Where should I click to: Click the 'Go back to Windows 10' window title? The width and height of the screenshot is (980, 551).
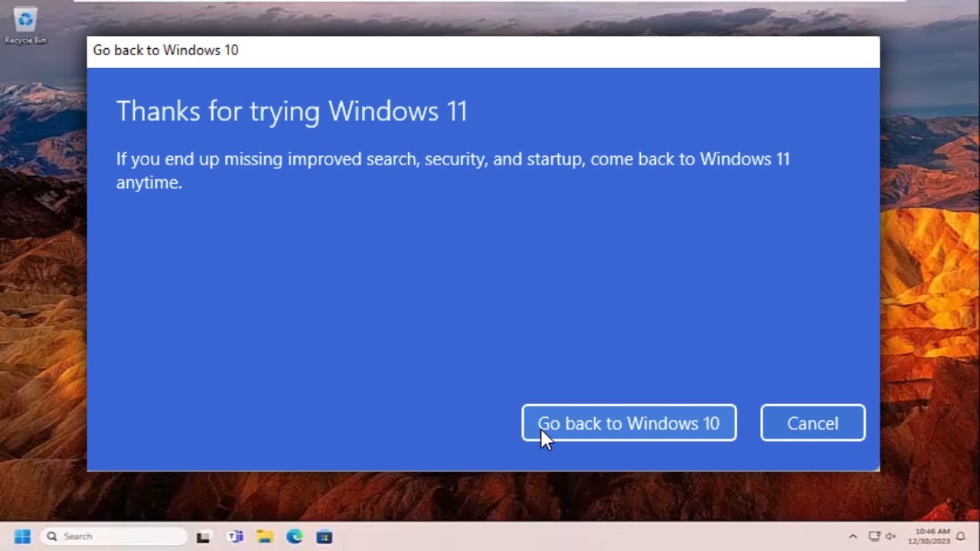(x=165, y=51)
